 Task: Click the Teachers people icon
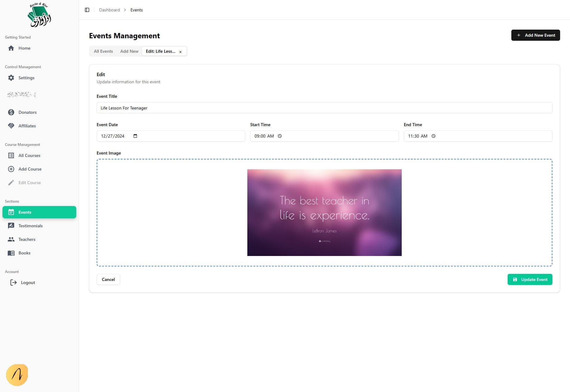tap(11, 239)
